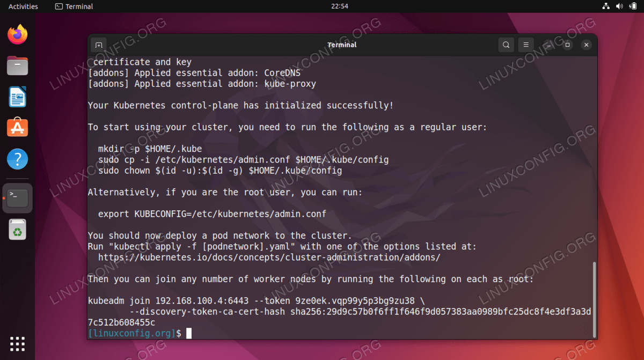Open the Activities overview
644x360 pixels.
23,6
